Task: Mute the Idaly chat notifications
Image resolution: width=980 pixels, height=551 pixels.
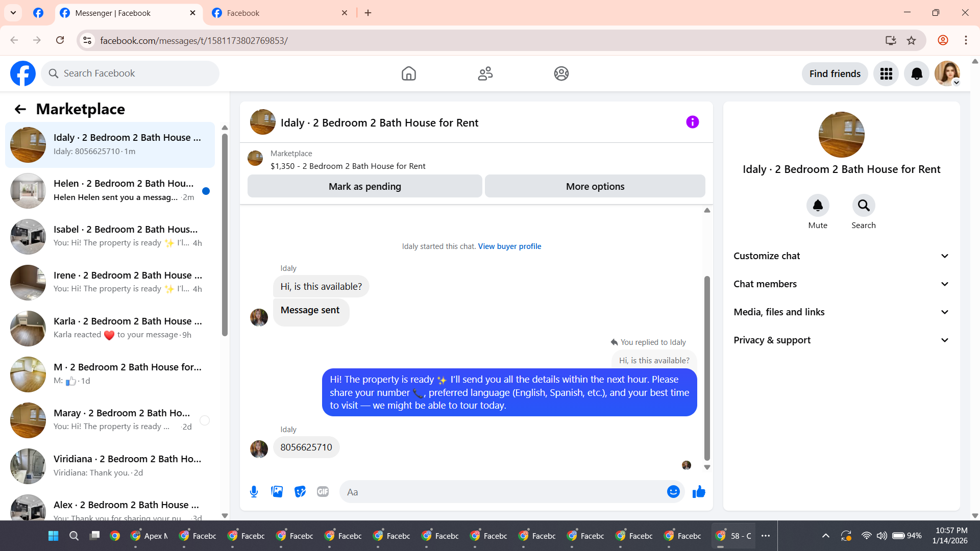Action: [x=817, y=206]
